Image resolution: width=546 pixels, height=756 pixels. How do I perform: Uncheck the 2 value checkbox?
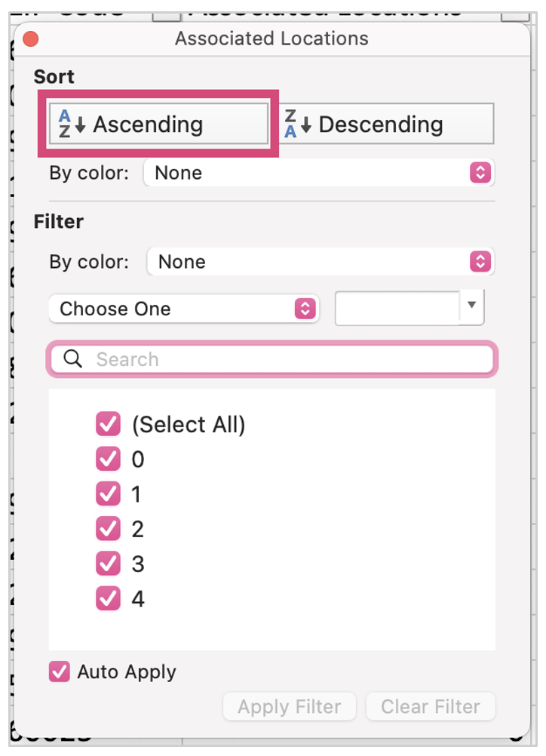click(109, 529)
